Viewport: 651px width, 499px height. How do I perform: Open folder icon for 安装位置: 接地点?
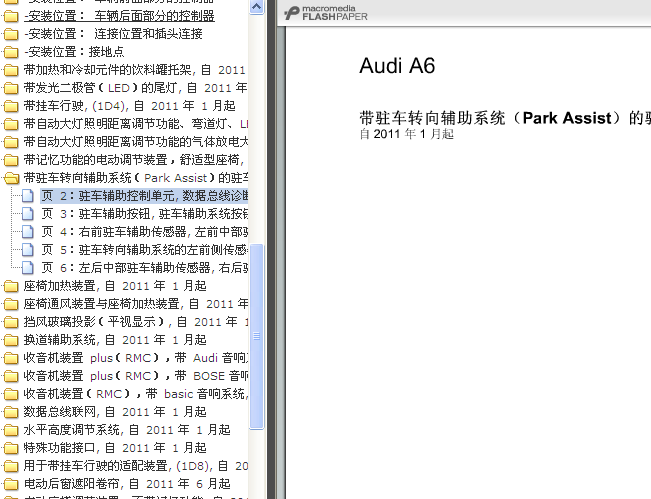[x=10, y=52]
